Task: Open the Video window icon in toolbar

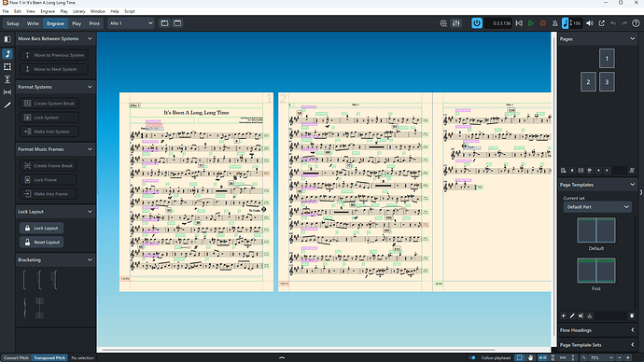Action: pyautogui.click(x=443, y=23)
